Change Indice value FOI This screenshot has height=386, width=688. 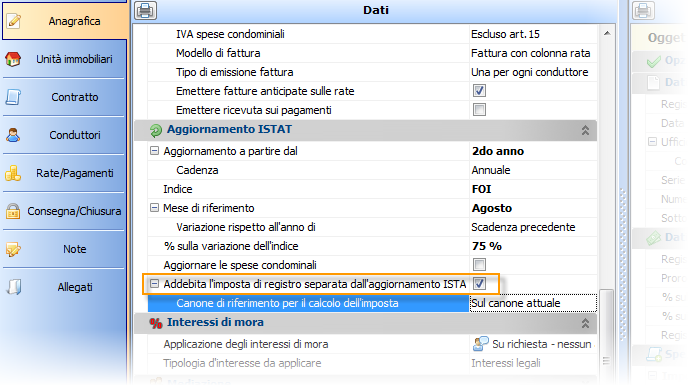tap(533, 189)
